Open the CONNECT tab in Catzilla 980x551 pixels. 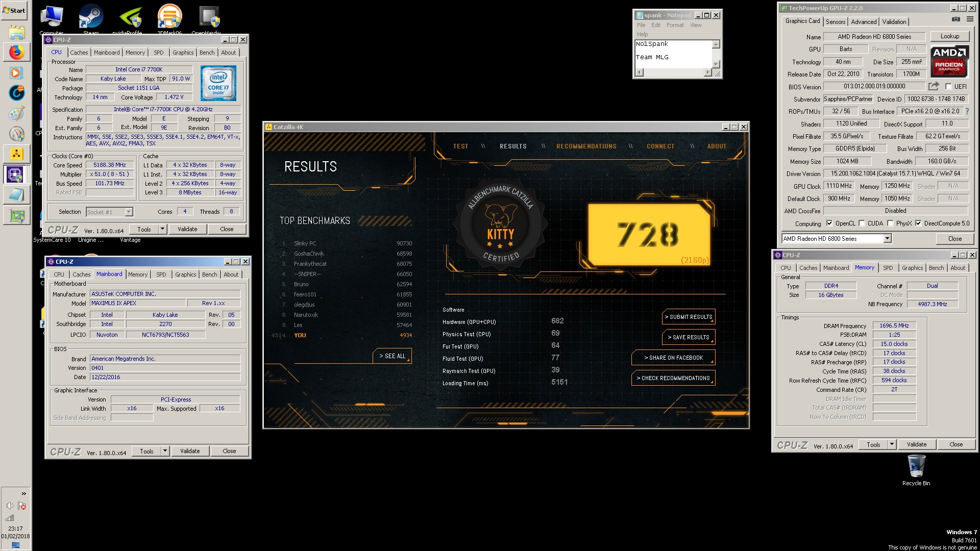(660, 146)
